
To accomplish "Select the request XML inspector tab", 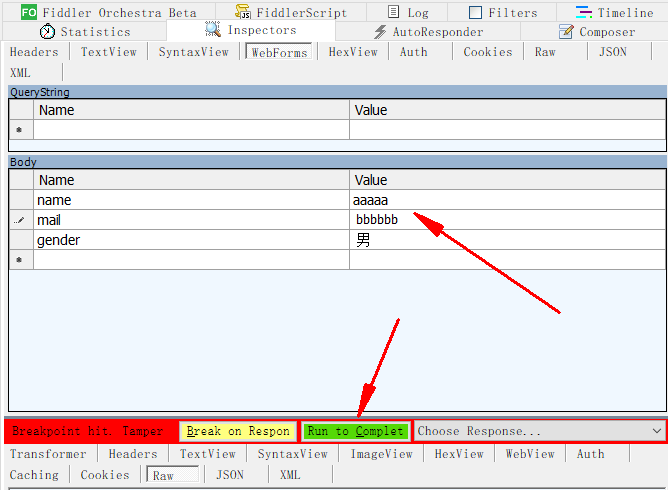I will tap(20, 72).
